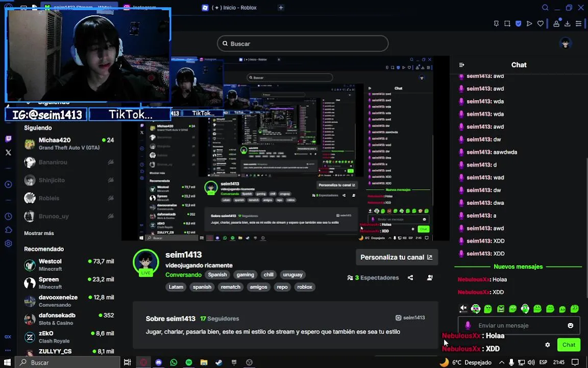588x368 pixels.
Task: Click the Spanish tag under the stream title
Action: point(217,275)
